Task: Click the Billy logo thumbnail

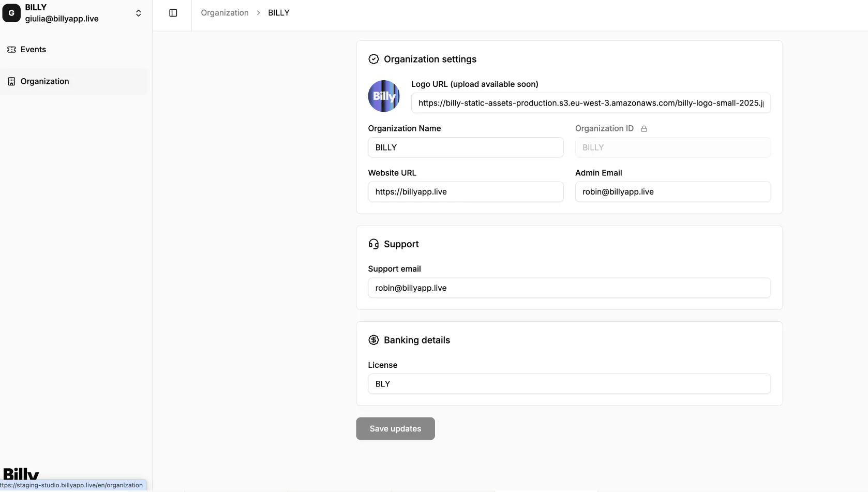Action: point(384,96)
